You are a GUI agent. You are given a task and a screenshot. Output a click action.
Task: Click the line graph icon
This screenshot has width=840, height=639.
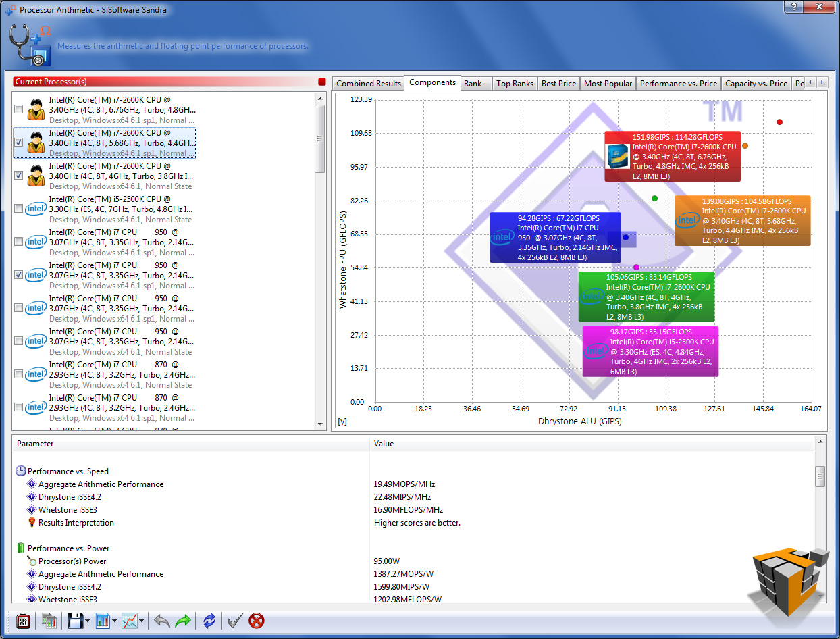coord(130,620)
